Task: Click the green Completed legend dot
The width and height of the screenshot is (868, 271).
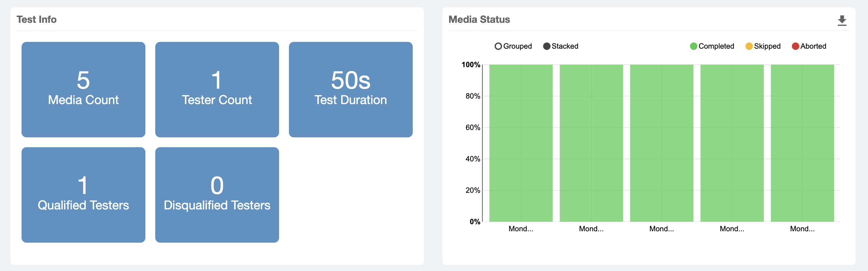Action: click(693, 46)
